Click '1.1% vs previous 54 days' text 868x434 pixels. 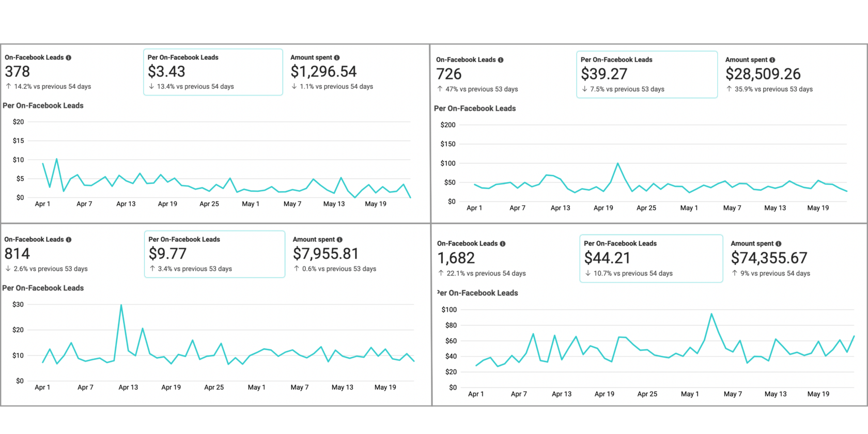click(x=336, y=87)
